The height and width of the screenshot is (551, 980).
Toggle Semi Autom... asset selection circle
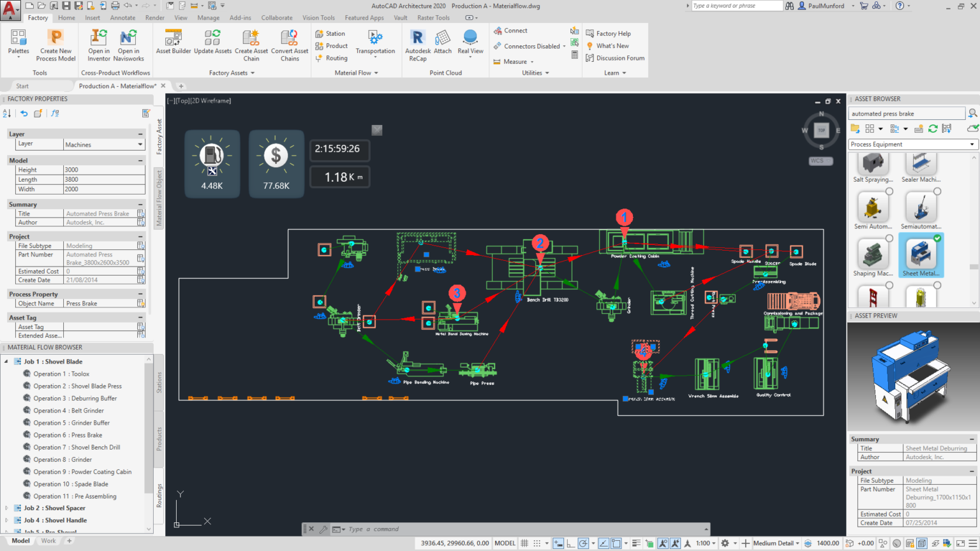coord(889,191)
